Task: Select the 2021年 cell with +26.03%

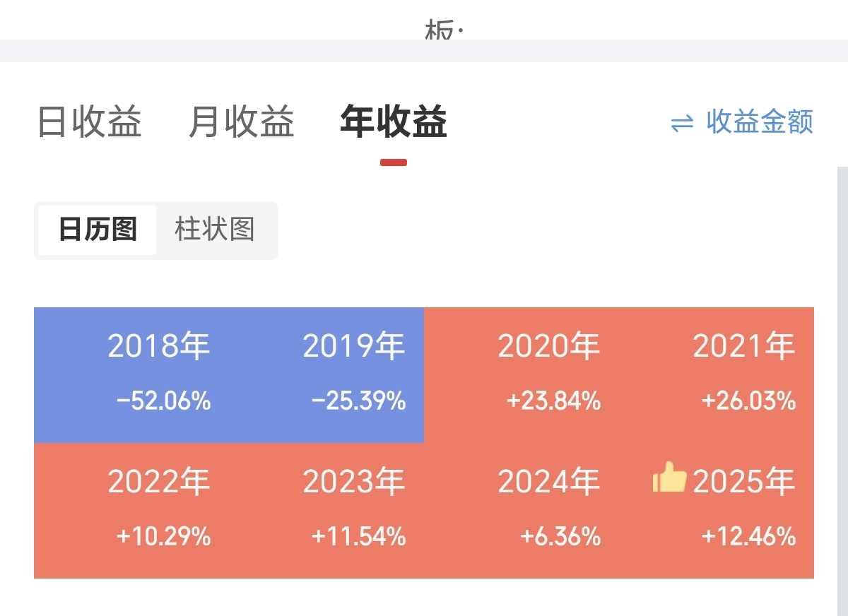Action: [717, 374]
